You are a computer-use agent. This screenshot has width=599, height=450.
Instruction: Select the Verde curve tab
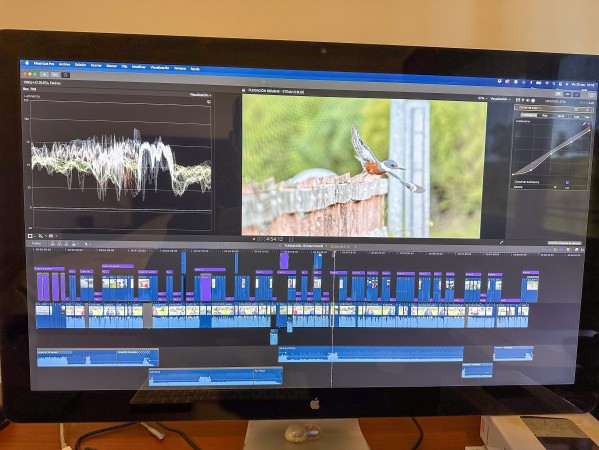[x=561, y=116]
